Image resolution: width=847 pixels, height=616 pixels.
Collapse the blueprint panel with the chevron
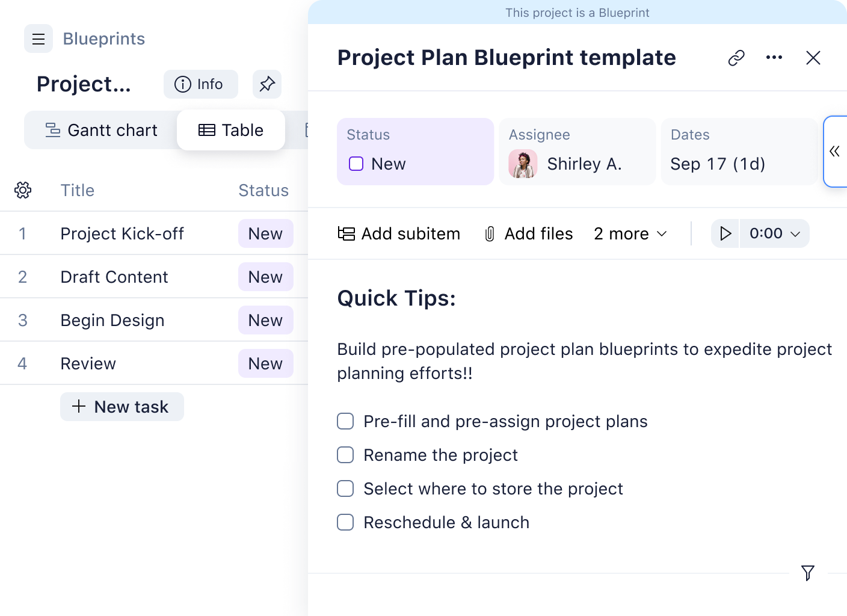[836, 152]
